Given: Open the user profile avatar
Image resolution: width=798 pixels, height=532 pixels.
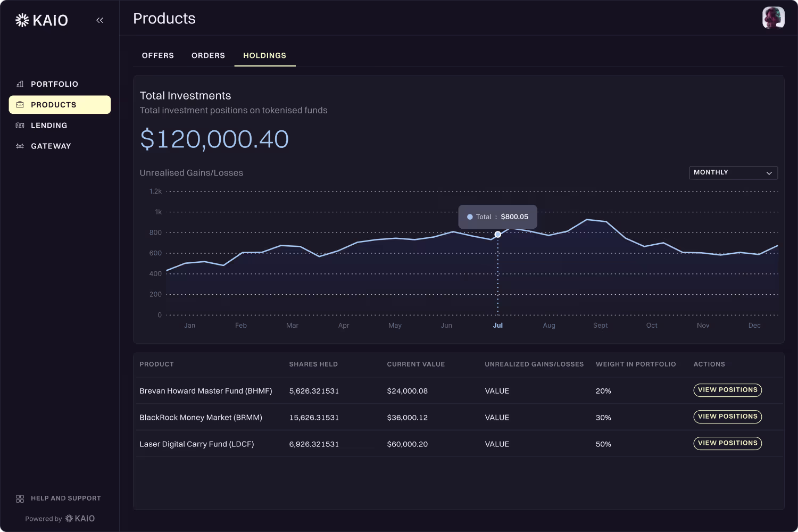Looking at the screenshot, I should [773, 18].
